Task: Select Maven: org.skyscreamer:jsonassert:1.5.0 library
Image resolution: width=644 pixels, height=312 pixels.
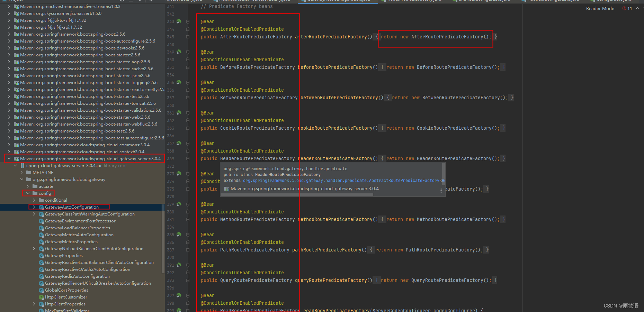Action: [x=61, y=13]
